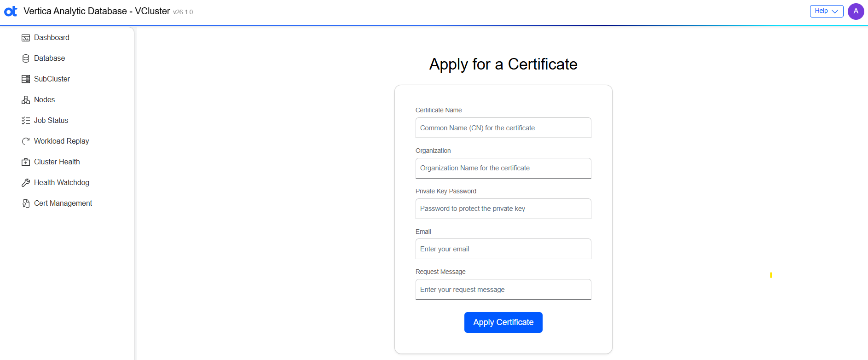Screen dimensions: 868x360
Task: Click the Certificate Name input field
Action: click(x=503, y=128)
